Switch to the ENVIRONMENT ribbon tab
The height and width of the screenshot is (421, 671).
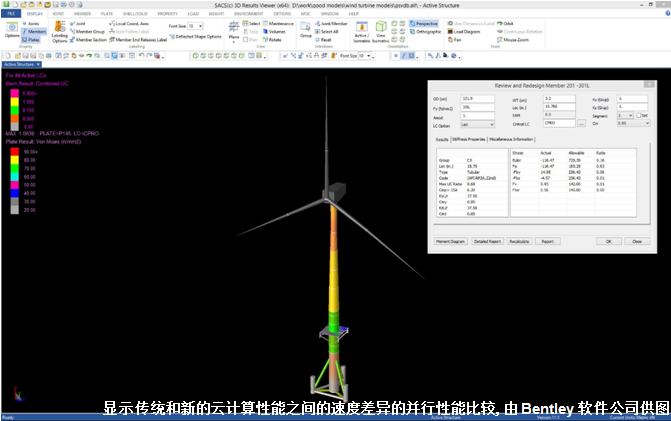coord(248,14)
